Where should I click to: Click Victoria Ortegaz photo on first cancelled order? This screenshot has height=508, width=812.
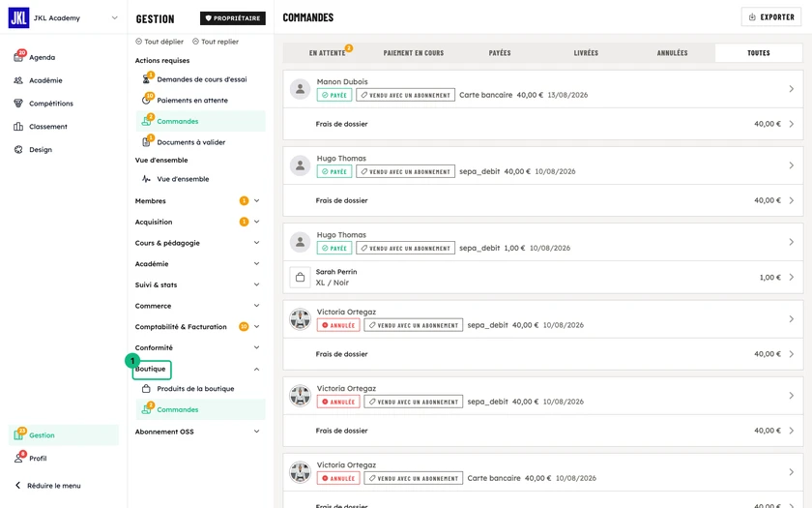300,318
